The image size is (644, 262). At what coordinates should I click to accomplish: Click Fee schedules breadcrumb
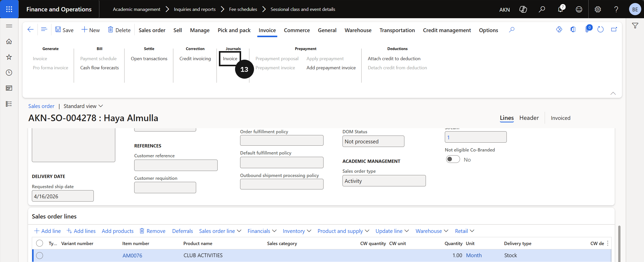pos(243,9)
